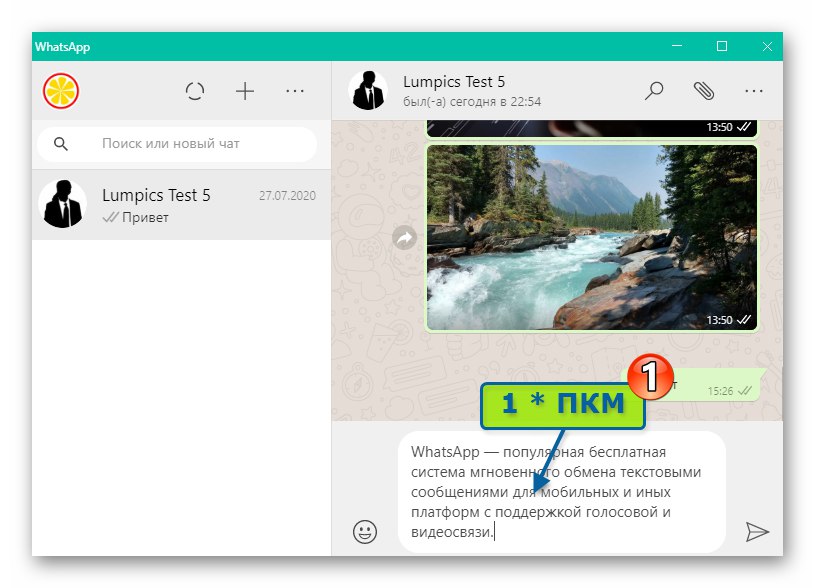The width and height of the screenshot is (815, 588).
Task: Open contact info via 'Lumpics Test 5' header name
Action: click(x=454, y=82)
